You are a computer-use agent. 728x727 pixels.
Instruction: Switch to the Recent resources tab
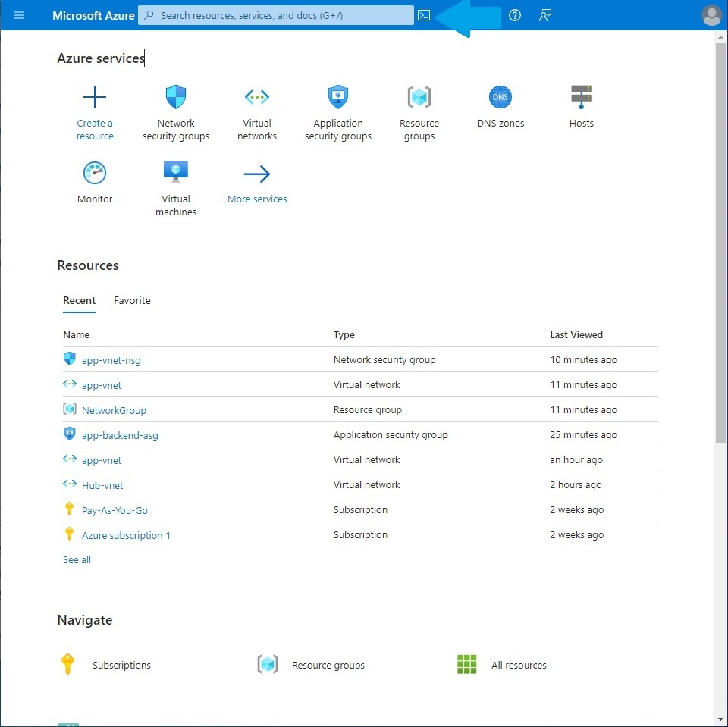(79, 300)
